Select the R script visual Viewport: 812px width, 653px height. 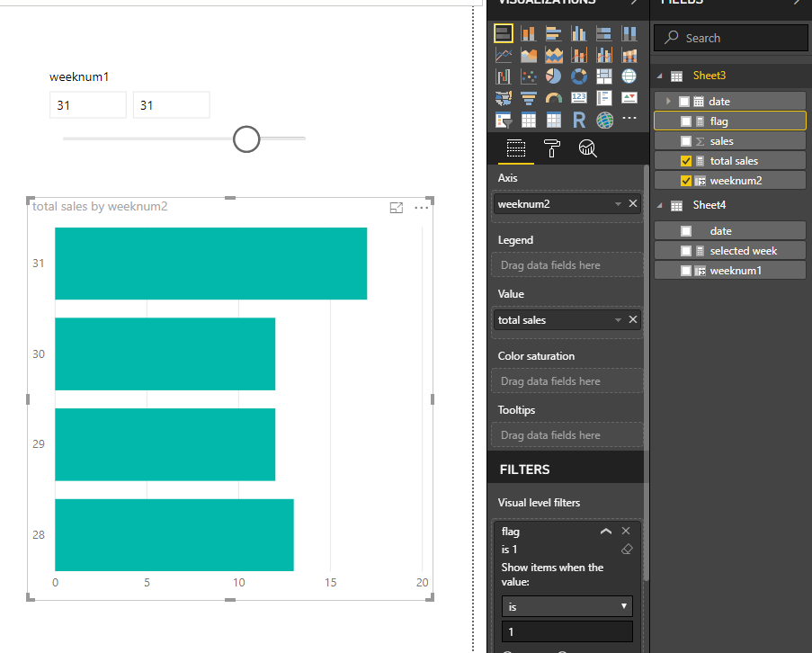pos(579,121)
